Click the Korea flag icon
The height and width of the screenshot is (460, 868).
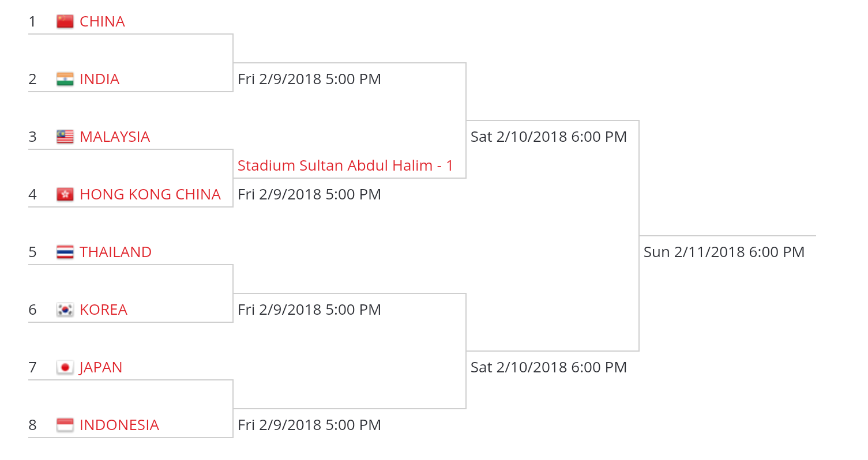click(x=65, y=310)
